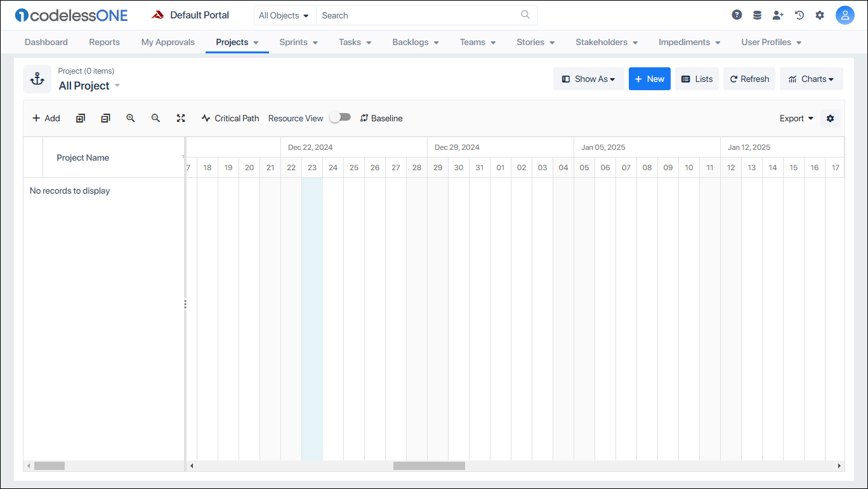Viewport: 868px width, 489px height.
Task: Open the Export dropdown
Action: pos(796,118)
